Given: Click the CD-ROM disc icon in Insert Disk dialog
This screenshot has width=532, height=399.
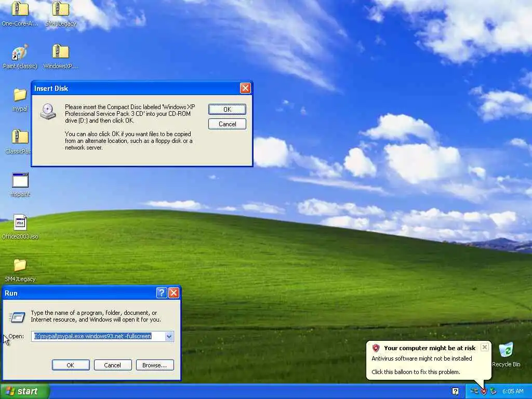Looking at the screenshot, I should coord(48,112).
